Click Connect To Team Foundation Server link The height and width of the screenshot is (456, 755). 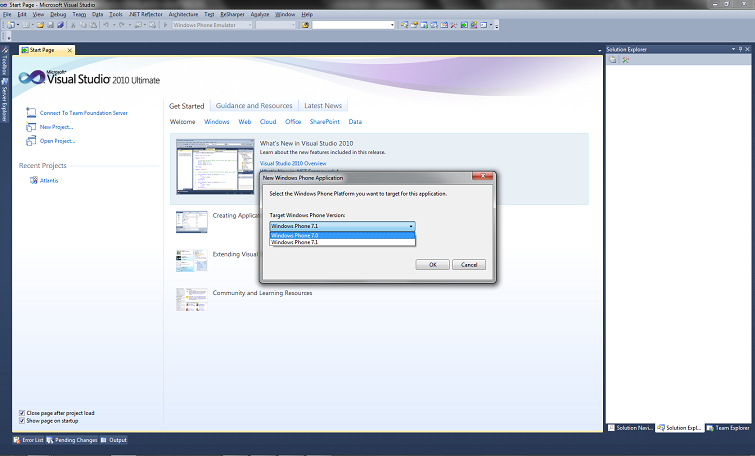coord(83,113)
